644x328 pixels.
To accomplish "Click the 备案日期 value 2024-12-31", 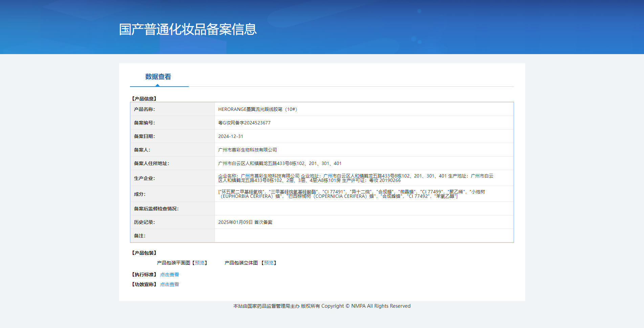I will pyautogui.click(x=230, y=136).
